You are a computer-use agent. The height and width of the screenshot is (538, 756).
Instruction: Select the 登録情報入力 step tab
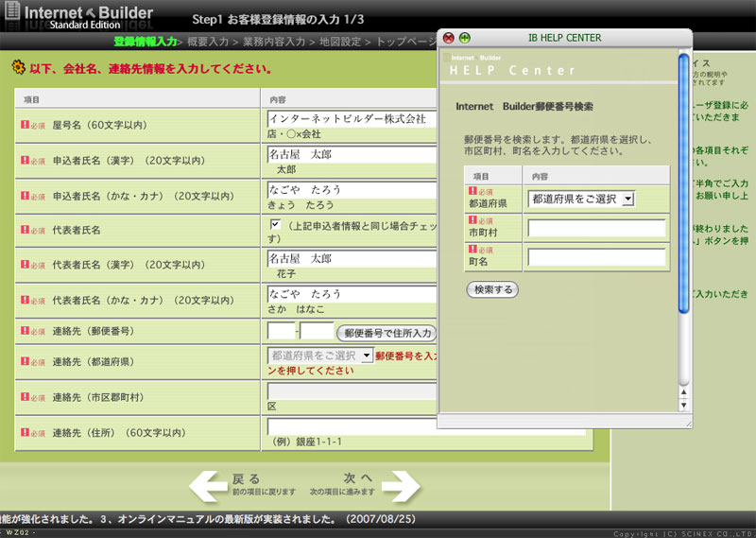[145, 42]
